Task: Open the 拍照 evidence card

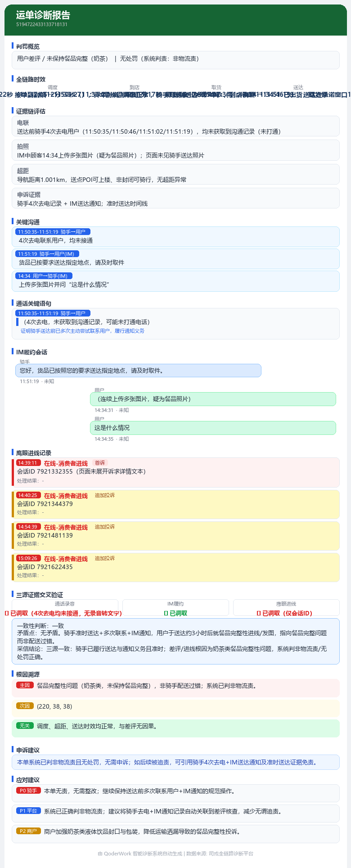Action: (175, 150)
